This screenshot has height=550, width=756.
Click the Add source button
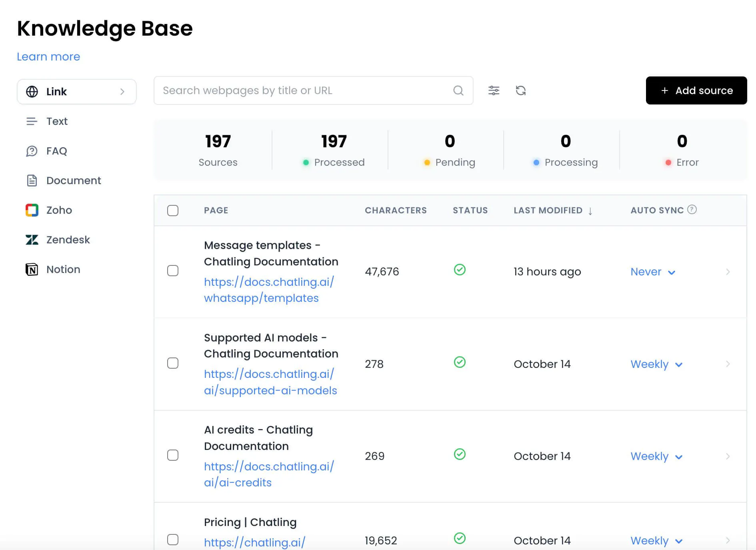point(696,90)
